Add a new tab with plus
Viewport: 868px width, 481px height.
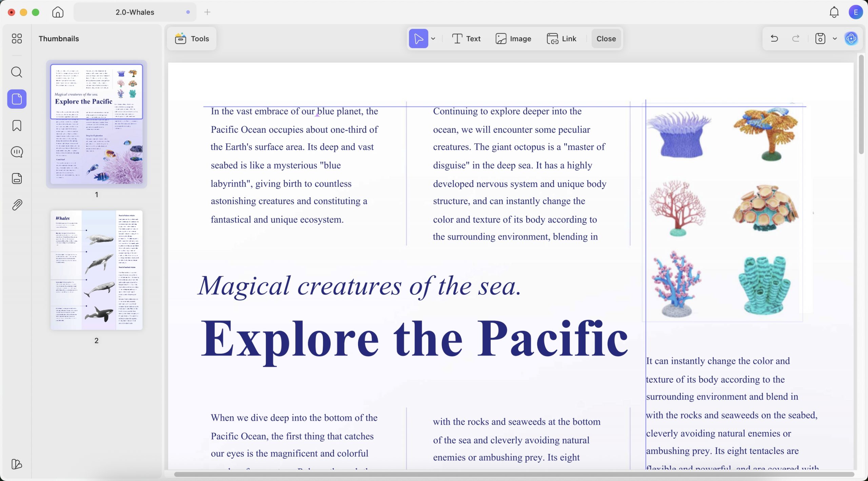coord(208,12)
